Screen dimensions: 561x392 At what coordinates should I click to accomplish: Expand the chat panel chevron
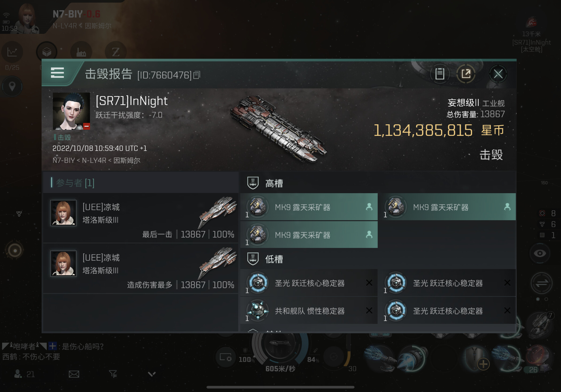tap(152, 374)
